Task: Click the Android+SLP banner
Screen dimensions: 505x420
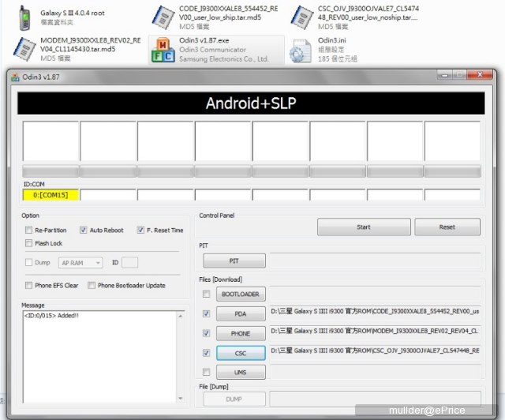Action: tap(251, 103)
